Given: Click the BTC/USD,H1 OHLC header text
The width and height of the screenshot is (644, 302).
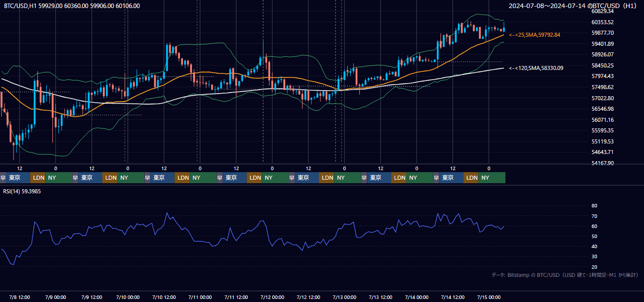Looking at the screenshot, I should 72,6.
